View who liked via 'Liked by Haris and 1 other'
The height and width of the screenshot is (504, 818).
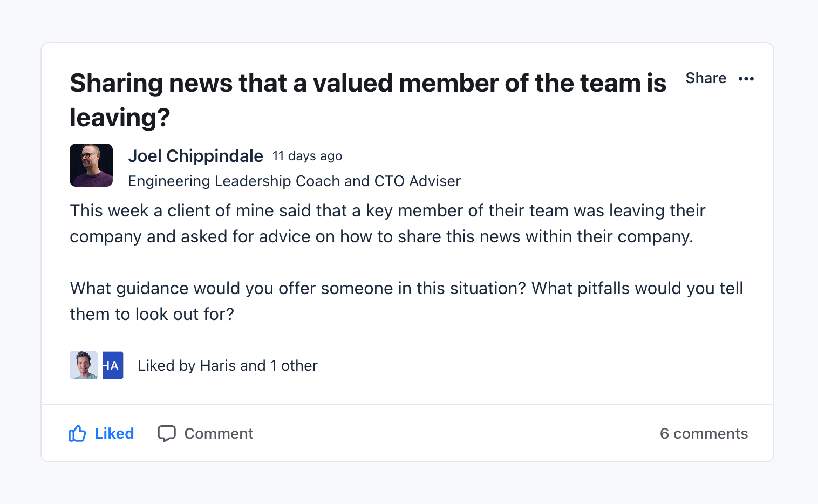click(x=227, y=365)
